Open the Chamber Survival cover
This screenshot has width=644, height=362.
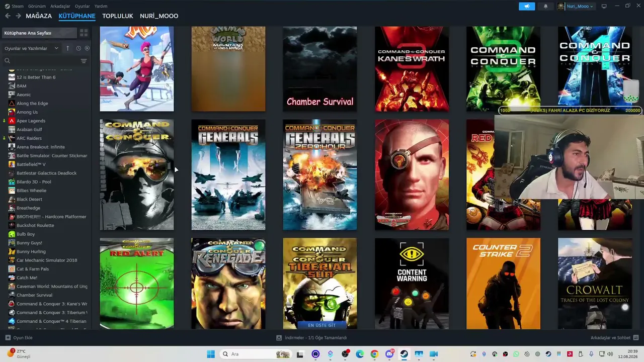320,69
